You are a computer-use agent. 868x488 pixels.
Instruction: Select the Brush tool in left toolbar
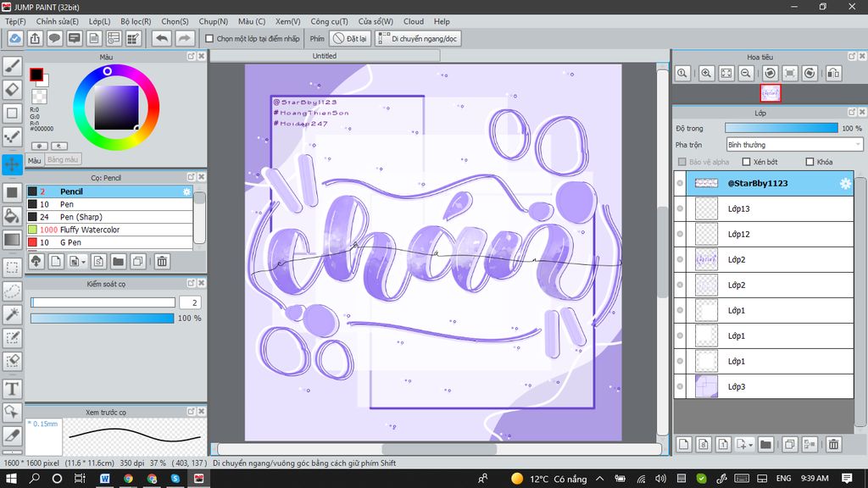(x=12, y=66)
